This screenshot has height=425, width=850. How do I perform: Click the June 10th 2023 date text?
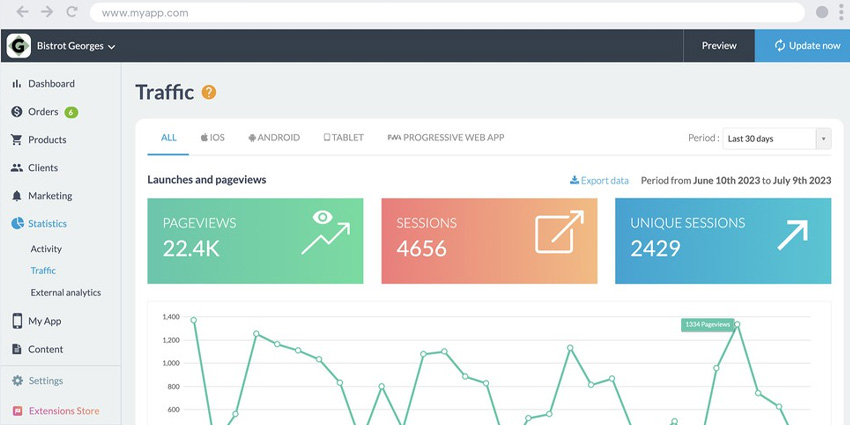(x=726, y=181)
